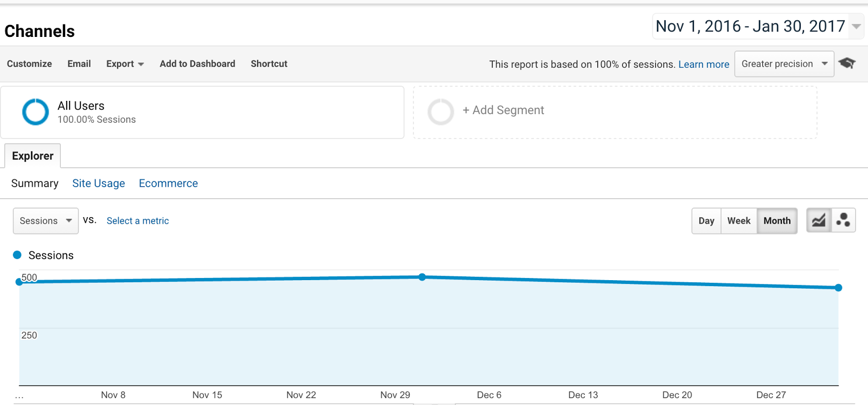Set graph interval to Day
The image size is (868, 405).
click(x=706, y=221)
